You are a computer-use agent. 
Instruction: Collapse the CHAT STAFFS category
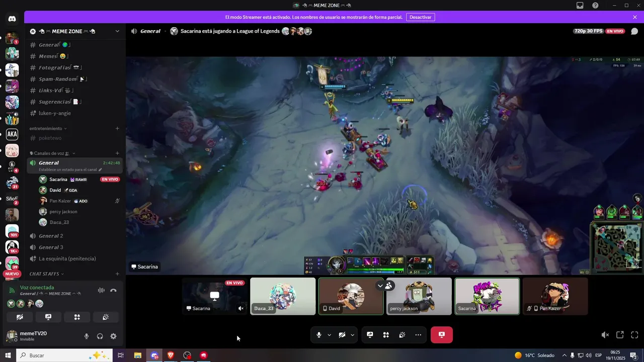(x=47, y=274)
